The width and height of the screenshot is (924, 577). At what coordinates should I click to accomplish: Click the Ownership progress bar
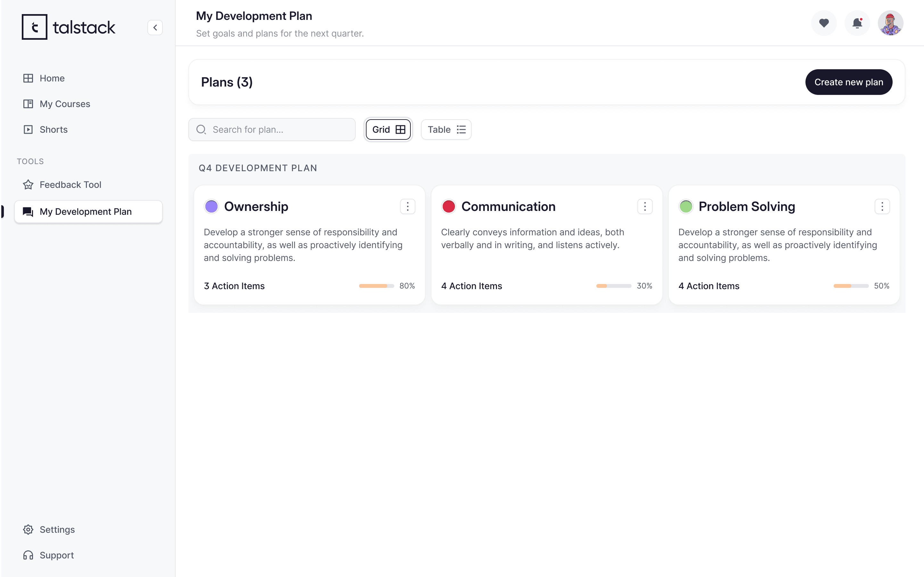click(x=376, y=286)
